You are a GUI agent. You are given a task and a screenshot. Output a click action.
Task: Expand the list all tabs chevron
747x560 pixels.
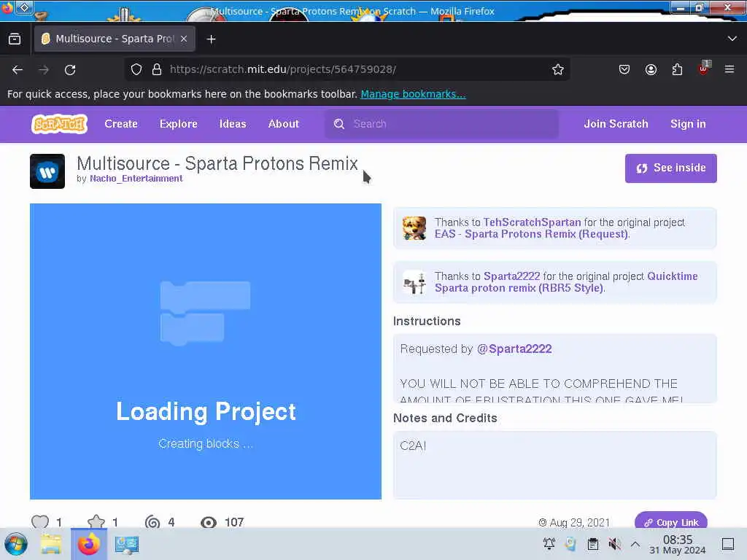(x=732, y=39)
